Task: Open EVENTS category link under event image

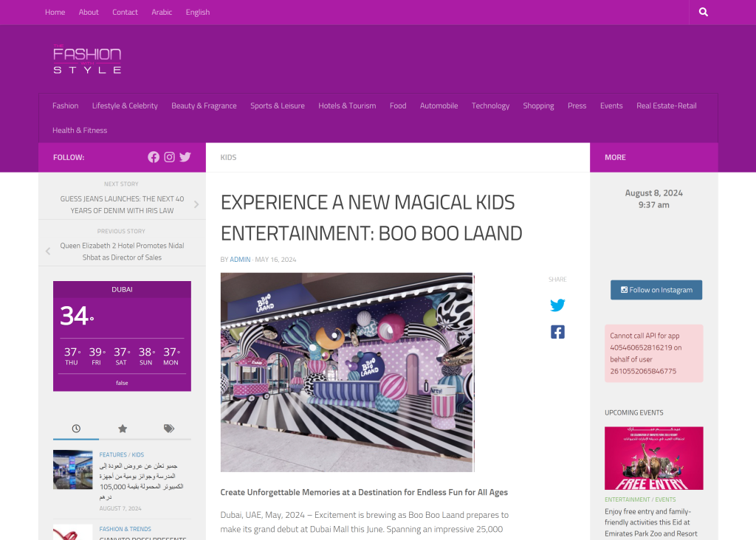Action: point(665,499)
